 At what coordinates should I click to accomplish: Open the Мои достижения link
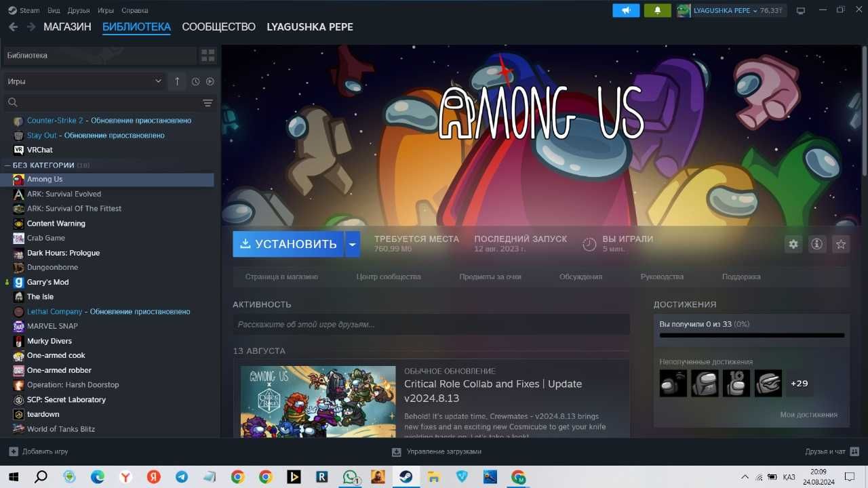808,415
